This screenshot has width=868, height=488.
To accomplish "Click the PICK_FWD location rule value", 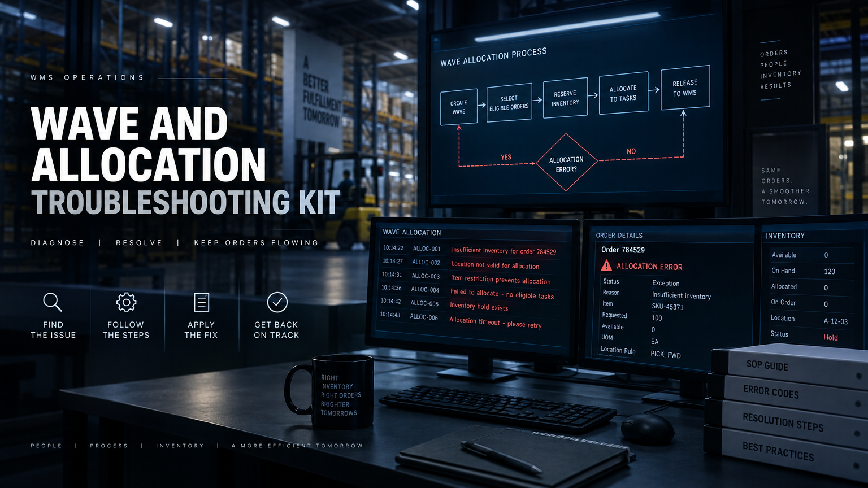I will (666, 354).
